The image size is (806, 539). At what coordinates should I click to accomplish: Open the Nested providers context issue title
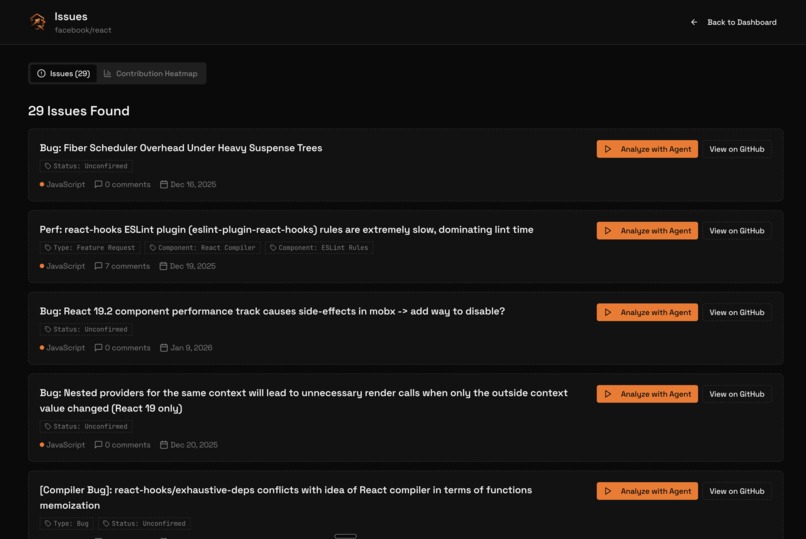pos(304,400)
